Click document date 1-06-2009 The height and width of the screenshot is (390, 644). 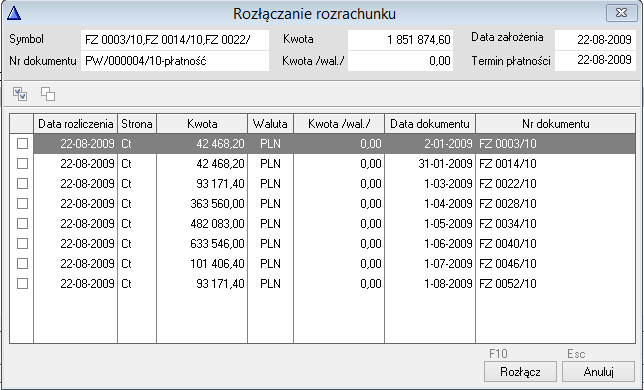point(448,243)
